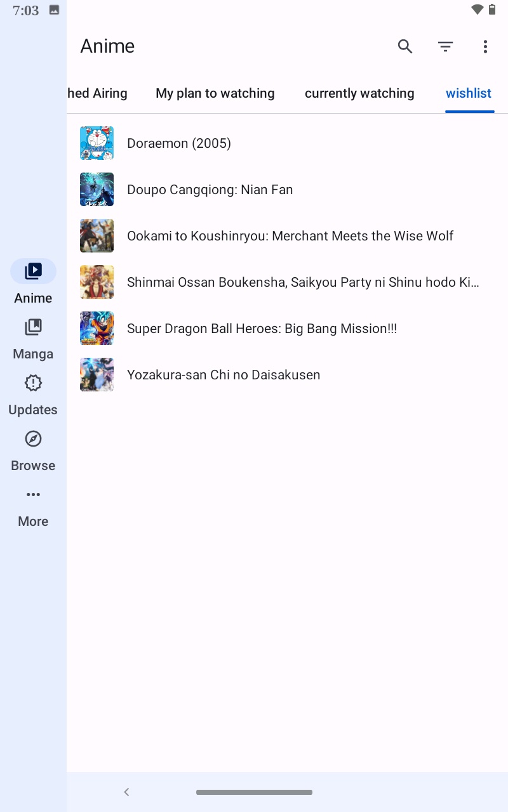Open the filter options icon
Screen dimensions: 508x812
tap(445, 46)
